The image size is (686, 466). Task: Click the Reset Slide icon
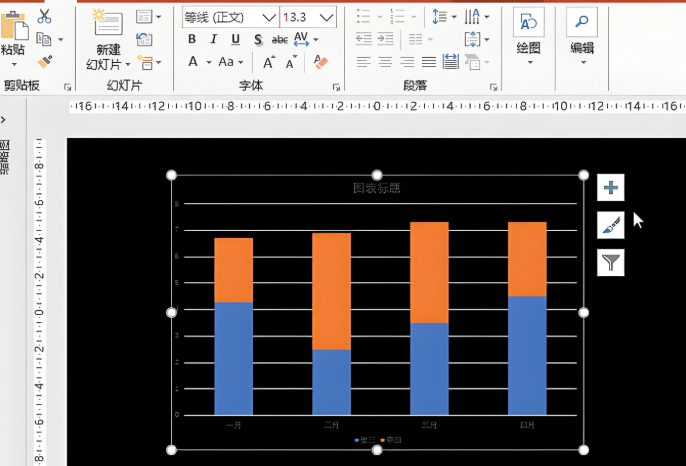[x=145, y=39]
